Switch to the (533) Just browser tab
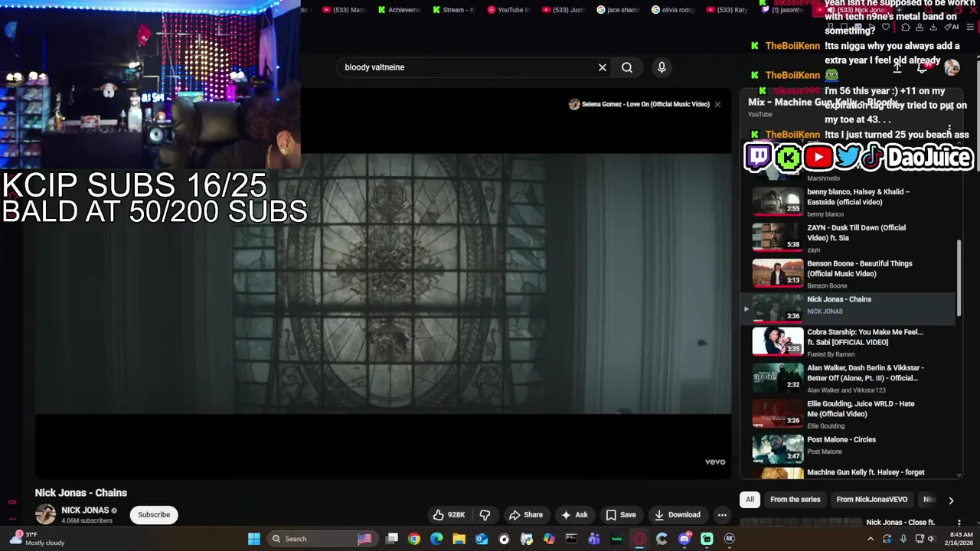The width and height of the screenshot is (980, 551). click(x=563, y=10)
